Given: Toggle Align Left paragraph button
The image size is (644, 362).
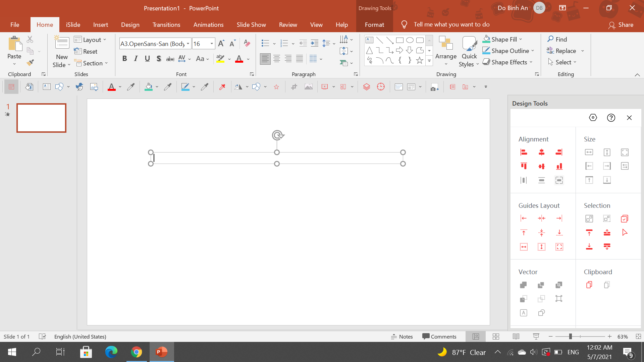Looking at the screenshot, I should click(265, 59).
